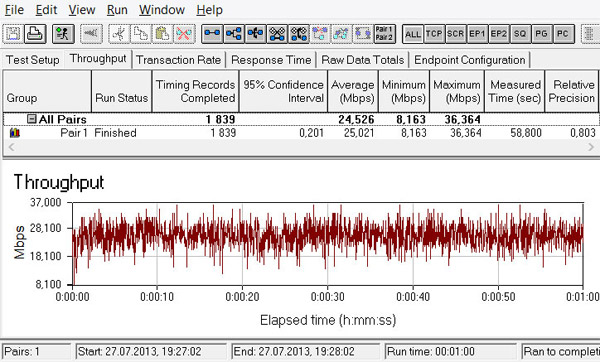Open the Help menu
This screenshot has height=362, width=600.
[209, 10]
